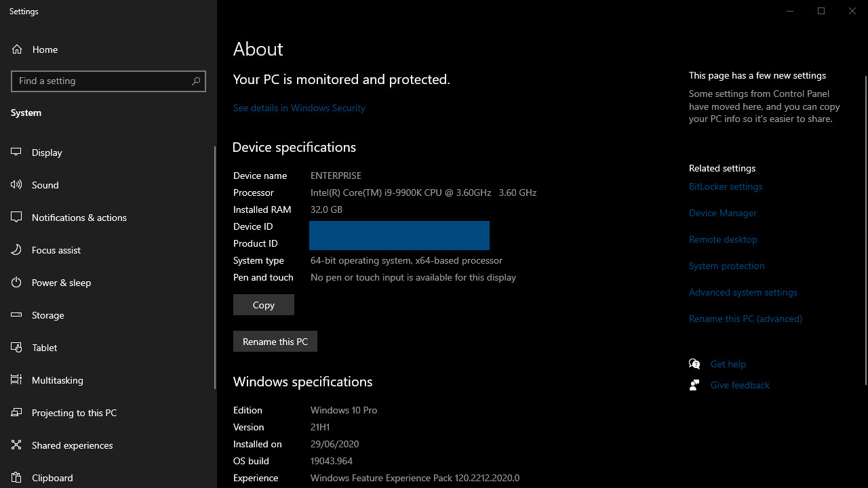Close the Settings window
The height and width of the screenshot is (488, 868).
click(852, 11)
